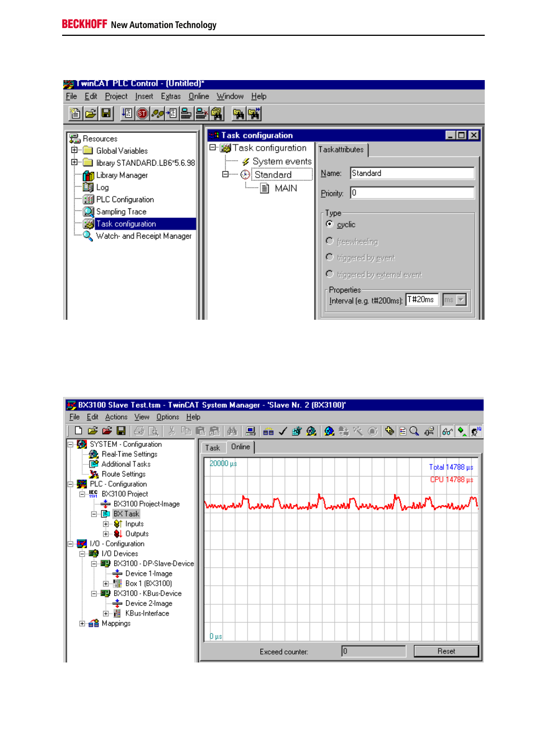Select Route Settings in System Manager tree
This screenshot has width=534, height=756.
coord(123,474)
